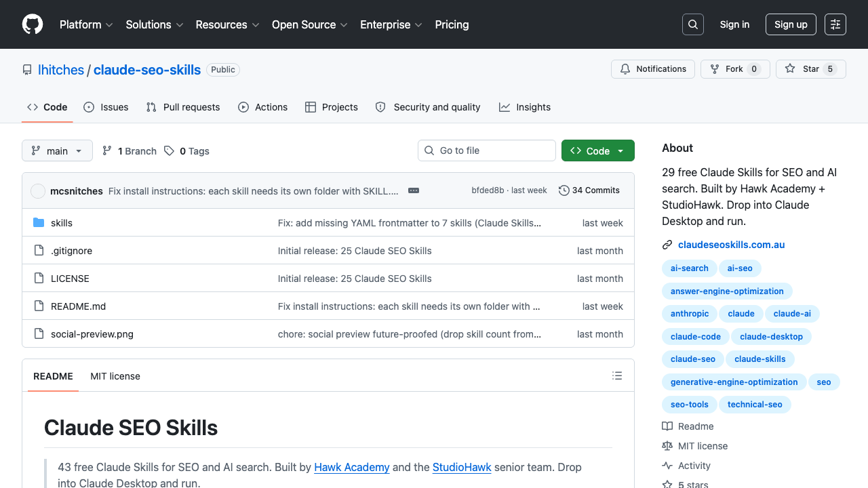Go to the GitHub homepage logo
868x488 pixels.
coord(33,24)
